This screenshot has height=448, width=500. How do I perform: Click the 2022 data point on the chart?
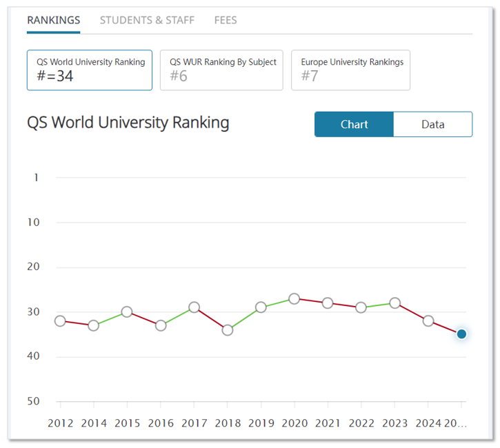click(x=361, y=307)
